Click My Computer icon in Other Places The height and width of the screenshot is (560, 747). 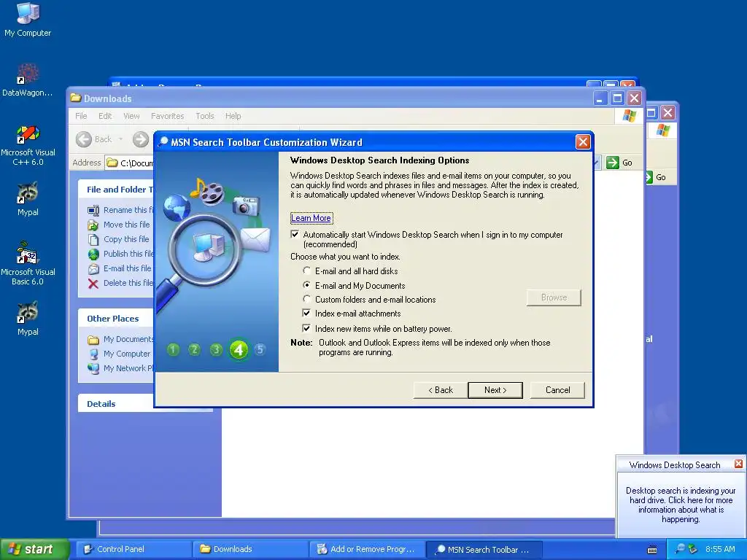click(93, 354)
